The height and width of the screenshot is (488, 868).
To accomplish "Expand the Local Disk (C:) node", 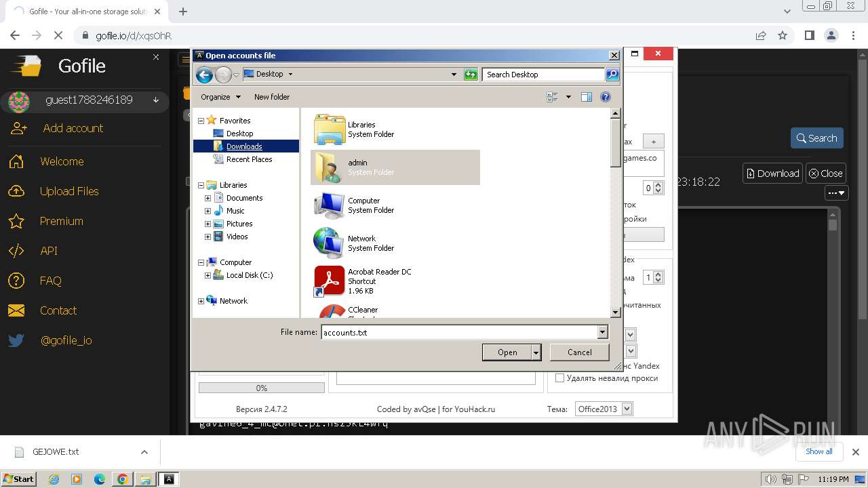I will point(208,275).
